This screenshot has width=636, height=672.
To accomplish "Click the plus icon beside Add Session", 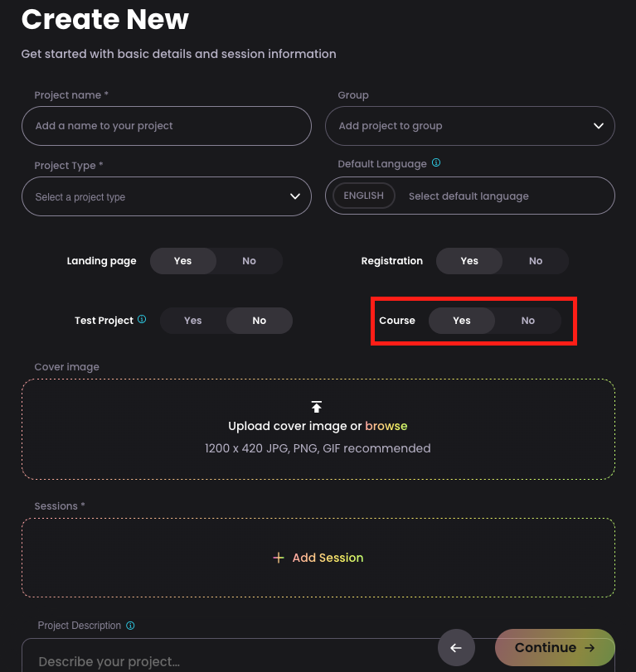I will 279,558.
